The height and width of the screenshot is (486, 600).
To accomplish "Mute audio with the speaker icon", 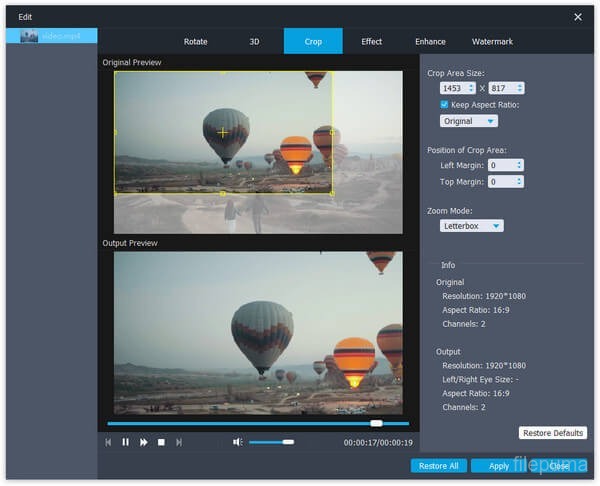I will (238, 442).
